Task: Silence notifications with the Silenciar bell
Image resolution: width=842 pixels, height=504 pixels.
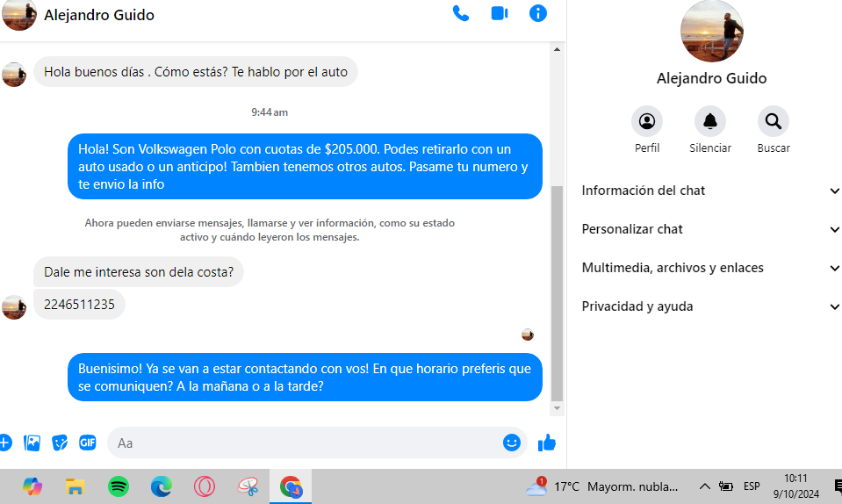Action: click(x=709, y=121)
